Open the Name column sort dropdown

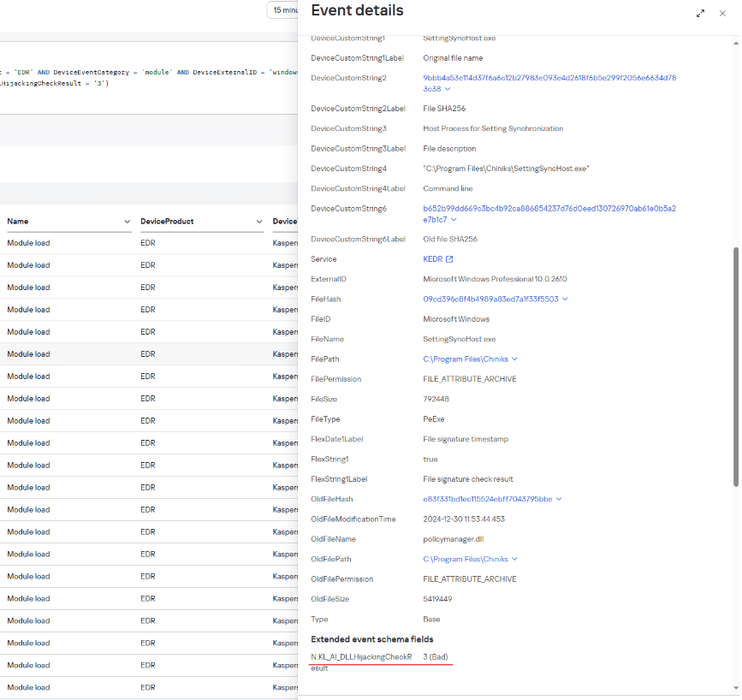125,221
